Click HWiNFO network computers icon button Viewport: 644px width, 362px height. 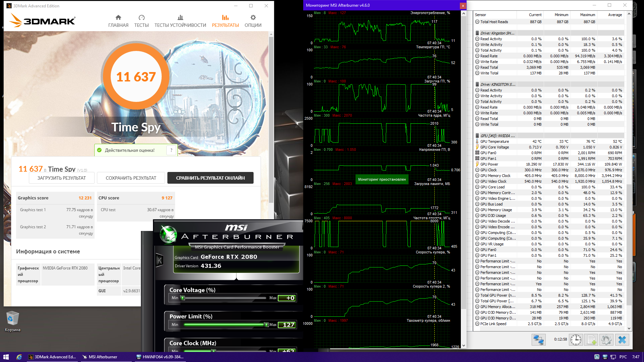point(538,340)
